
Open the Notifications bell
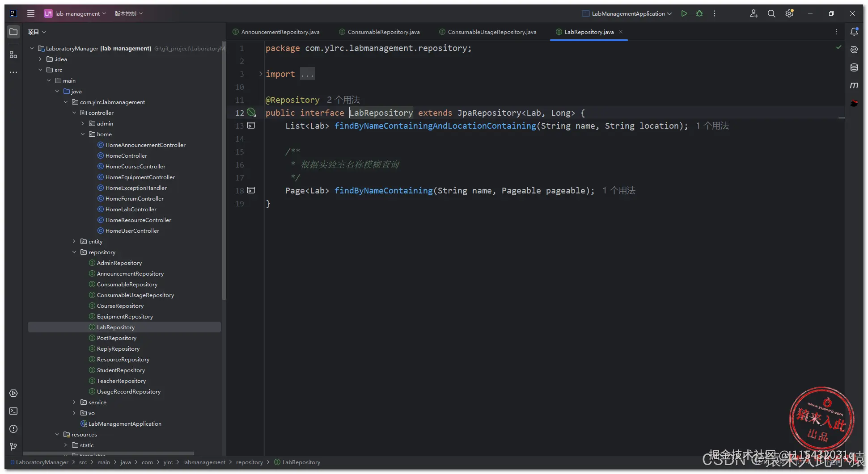854,32
